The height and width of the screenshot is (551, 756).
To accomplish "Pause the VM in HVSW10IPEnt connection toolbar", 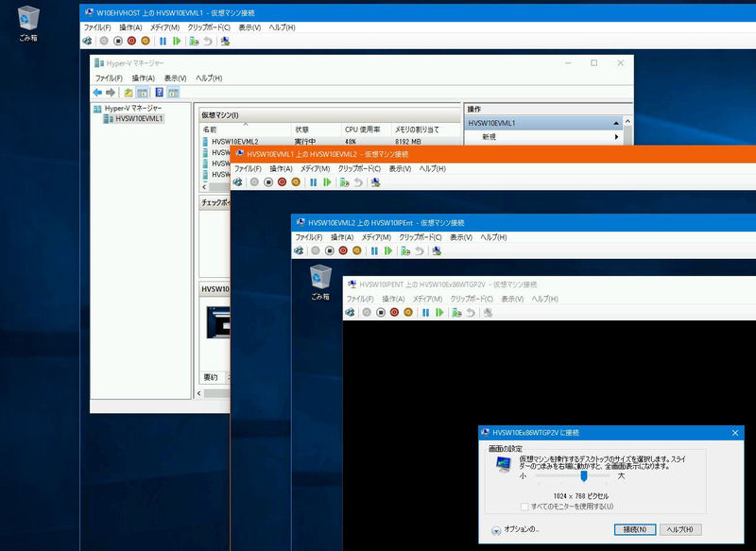I will pos(374,250).
